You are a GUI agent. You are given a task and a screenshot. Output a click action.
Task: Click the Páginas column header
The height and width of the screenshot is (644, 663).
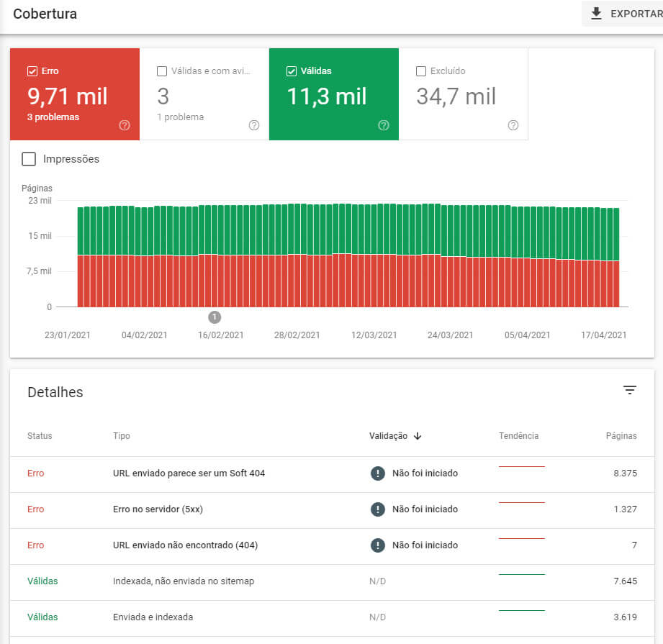pos(622,436)
